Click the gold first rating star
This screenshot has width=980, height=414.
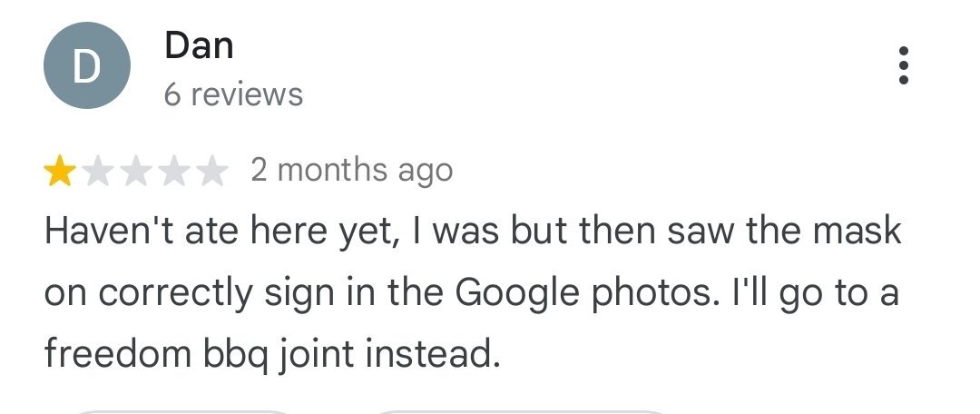point(60,171)
